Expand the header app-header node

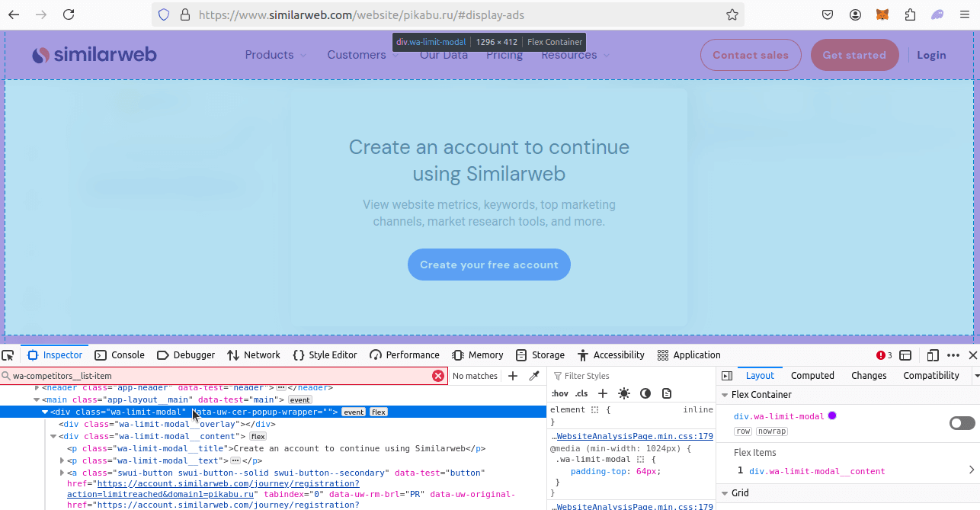(37, 388)
